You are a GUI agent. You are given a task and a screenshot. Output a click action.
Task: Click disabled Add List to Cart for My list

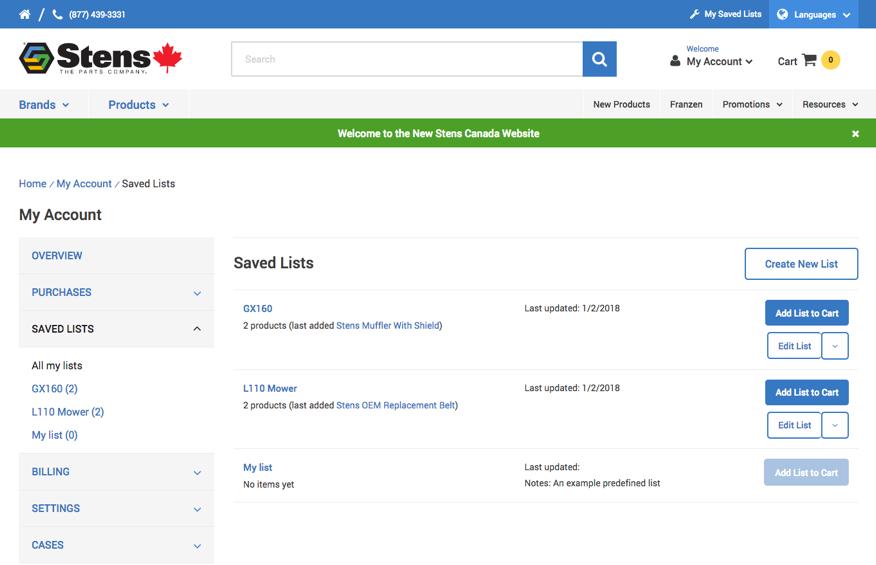(806, 472)
